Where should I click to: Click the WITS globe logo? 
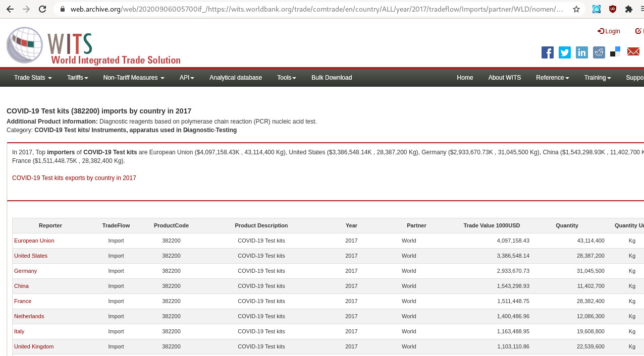point(25,45)
